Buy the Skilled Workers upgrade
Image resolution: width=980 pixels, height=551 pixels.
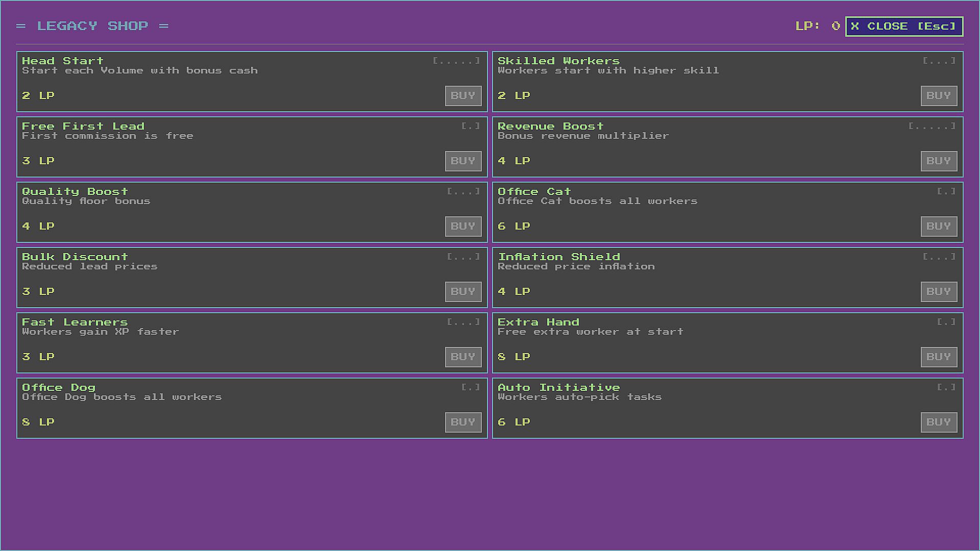939,96
